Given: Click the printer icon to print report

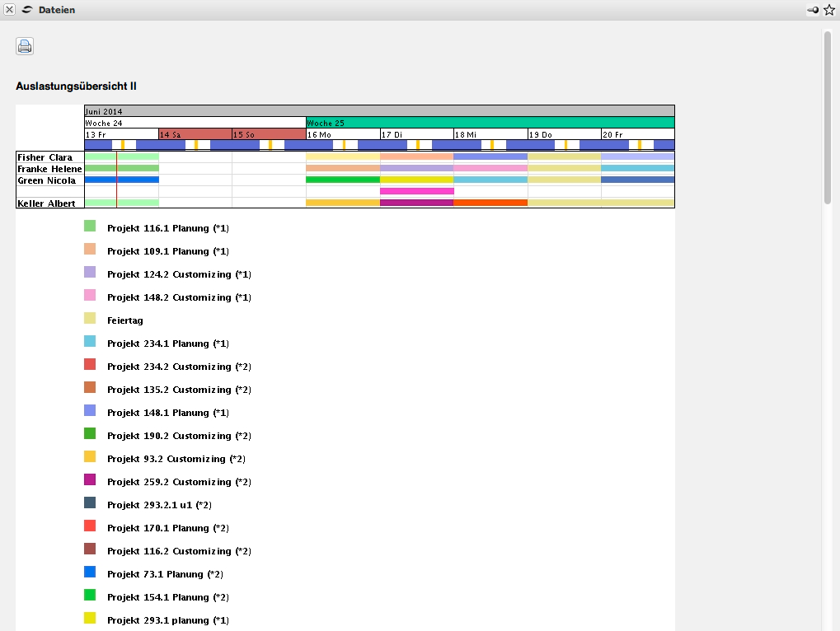Looking at the screenshot, I should (25, 46).
